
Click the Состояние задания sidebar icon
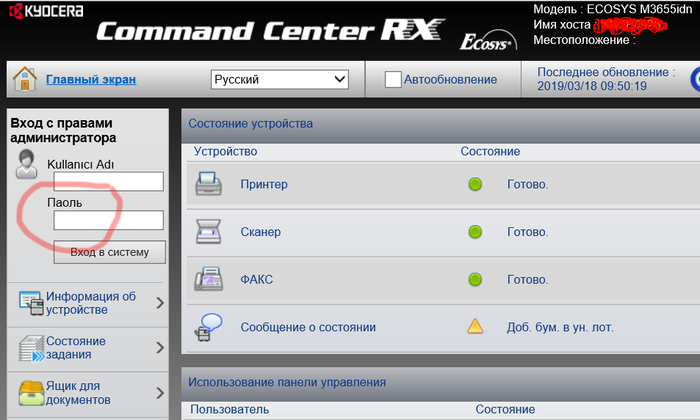(30, 348)
